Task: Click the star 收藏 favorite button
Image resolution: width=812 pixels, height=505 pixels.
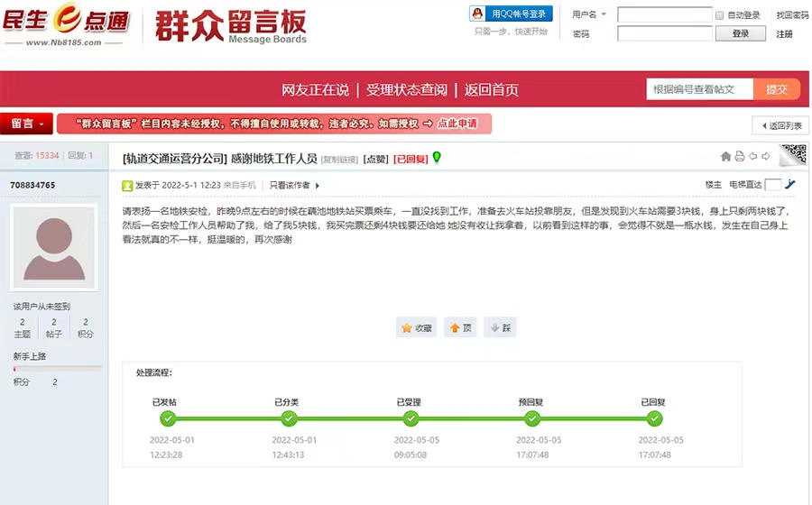Action: (x=416, y=328)
